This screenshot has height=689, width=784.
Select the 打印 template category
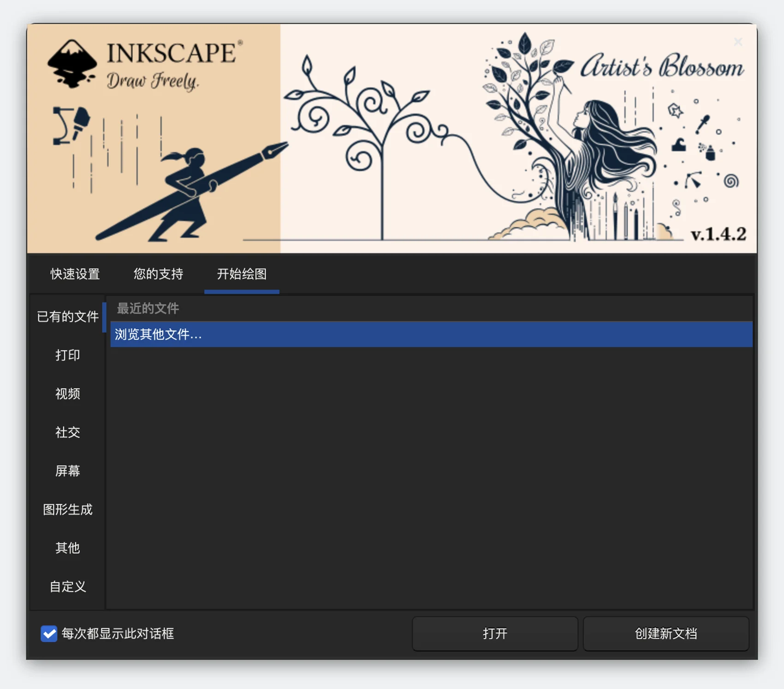(68, 355)
